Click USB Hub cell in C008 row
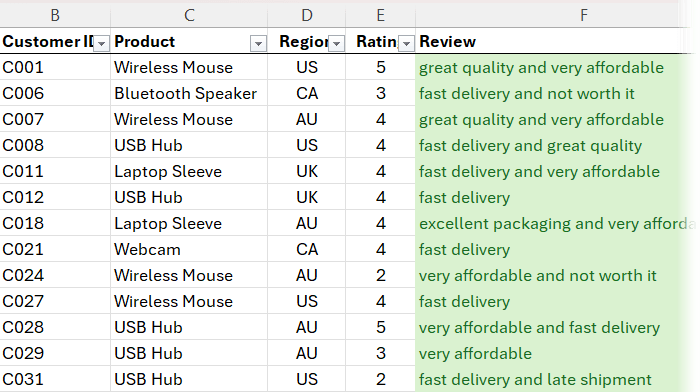 [x=189, y=145]
